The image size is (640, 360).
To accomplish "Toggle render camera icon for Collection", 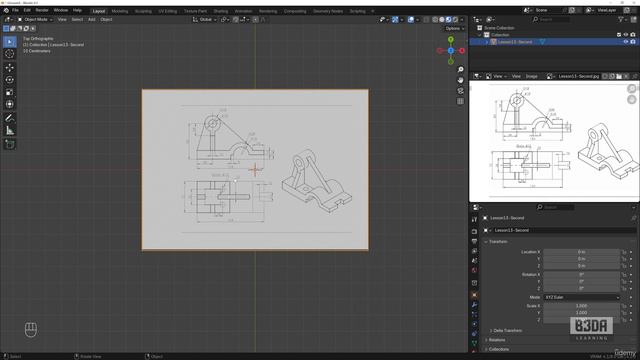I will (633, 35).
